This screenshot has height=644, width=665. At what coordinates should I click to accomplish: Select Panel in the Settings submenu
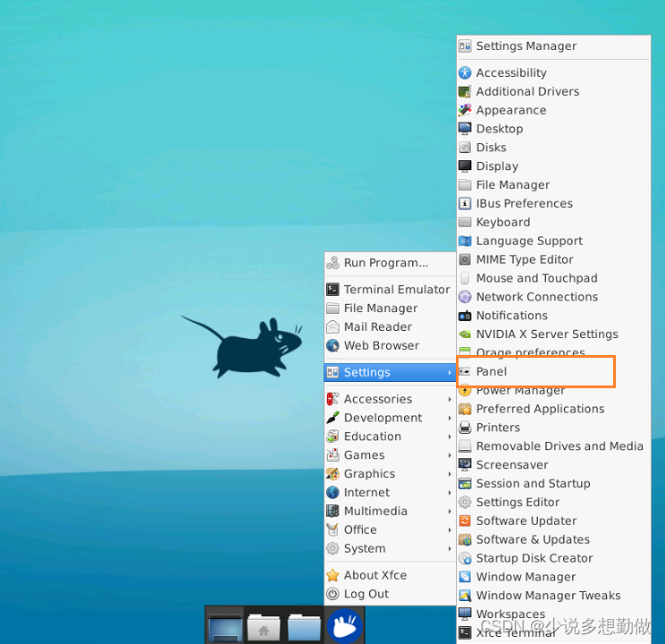coord(553,372)
